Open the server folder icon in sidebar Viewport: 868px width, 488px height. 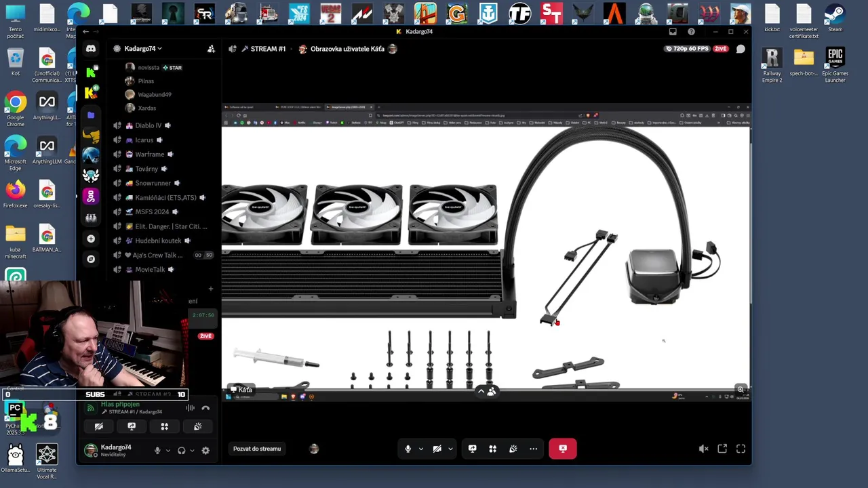(91, 115)
